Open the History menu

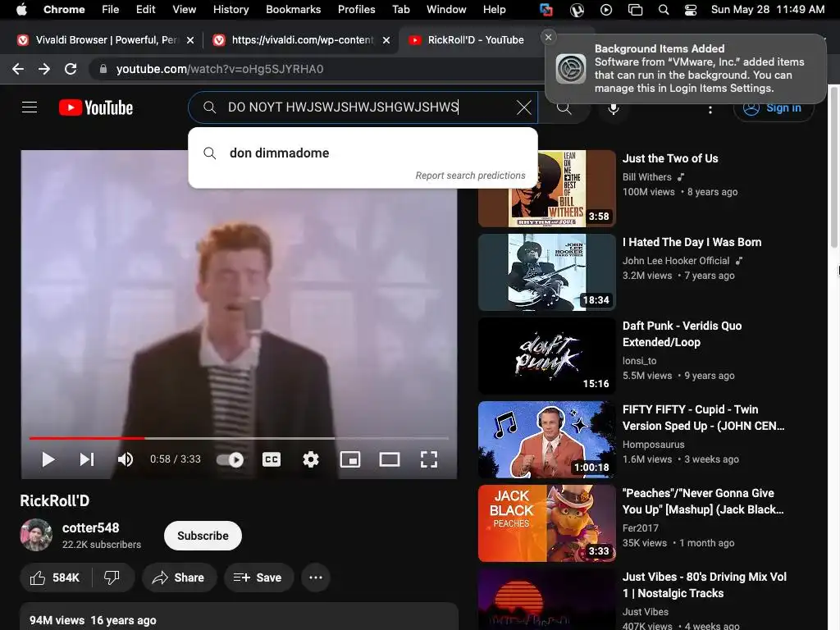(x=231, y=10)
